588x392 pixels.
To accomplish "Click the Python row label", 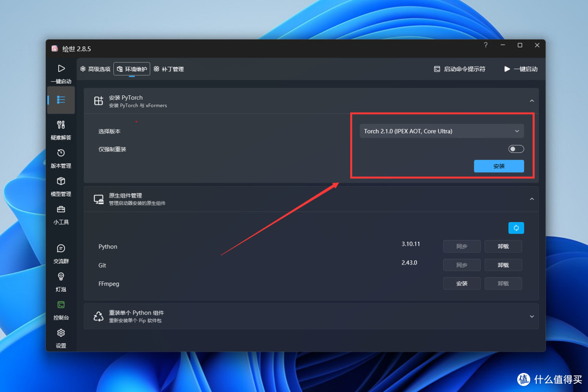I will point(108,247).
